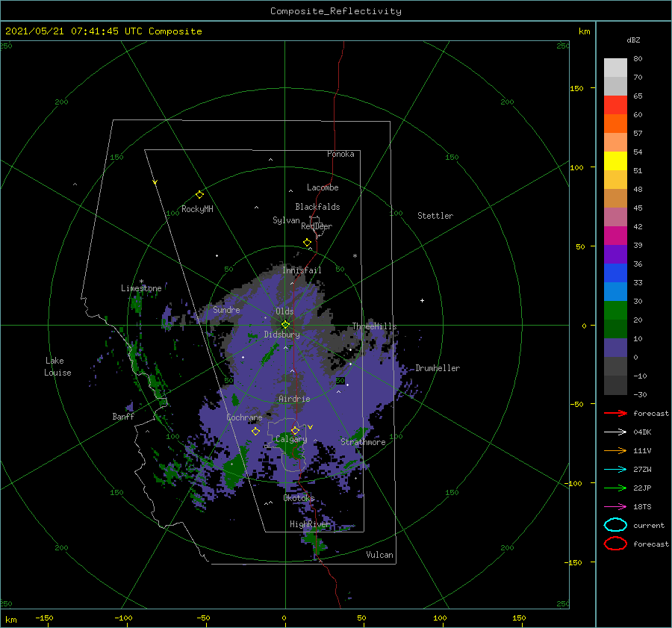Pick the cyan 27ZW arrow symbol
The width and height of the screenshot is (672, 628).
click(615, 469)
